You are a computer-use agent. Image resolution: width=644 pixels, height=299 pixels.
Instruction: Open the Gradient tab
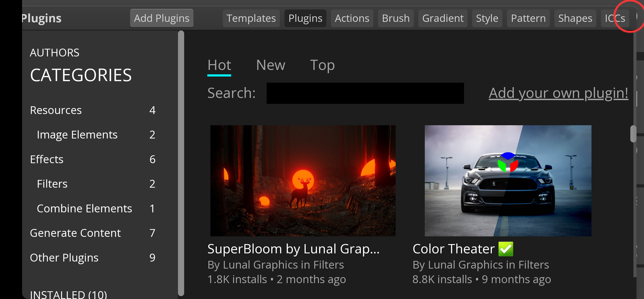click(x=443, y=18)
